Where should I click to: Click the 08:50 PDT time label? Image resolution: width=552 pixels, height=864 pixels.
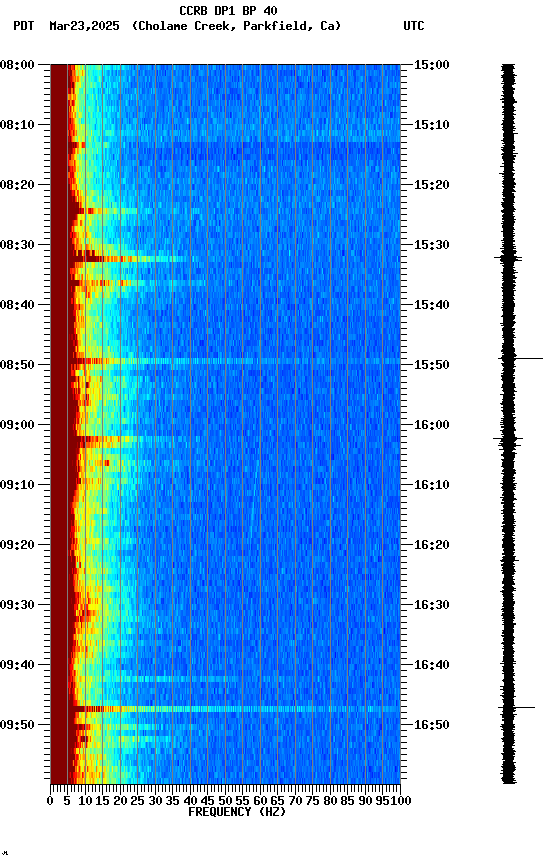pos(17,365)
